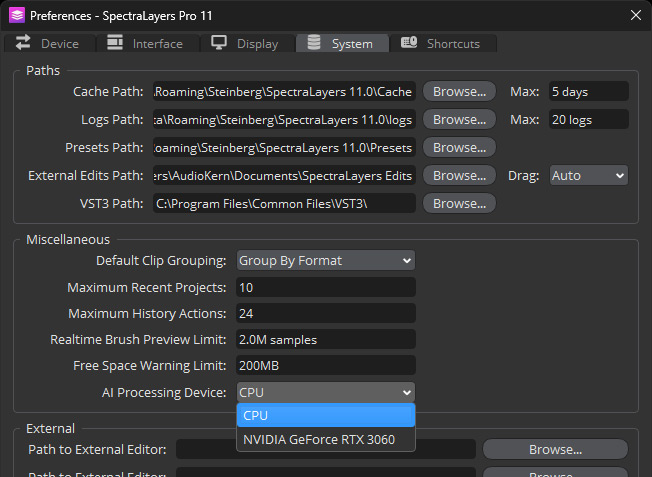The height and width of the screenshot is (477, 652).
Task: Collapse the AI Processing Device dropdown
Action: tap(325, 393)
